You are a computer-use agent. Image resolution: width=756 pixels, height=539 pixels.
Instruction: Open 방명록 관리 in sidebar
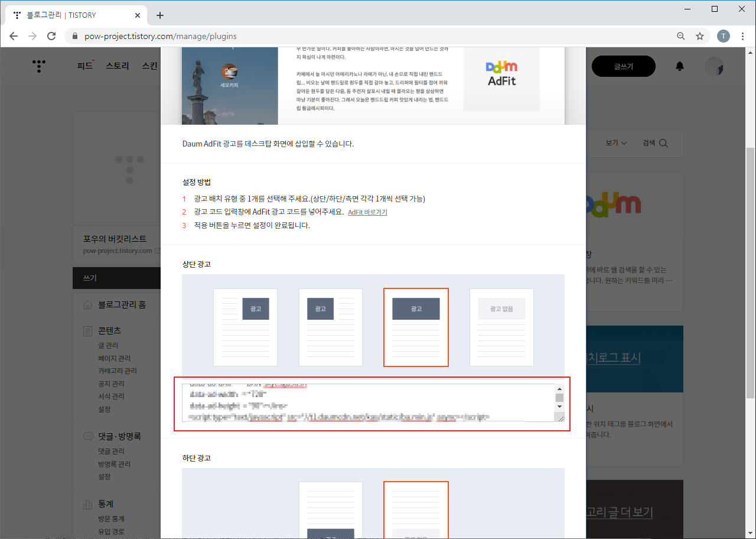tap(115, 464)
